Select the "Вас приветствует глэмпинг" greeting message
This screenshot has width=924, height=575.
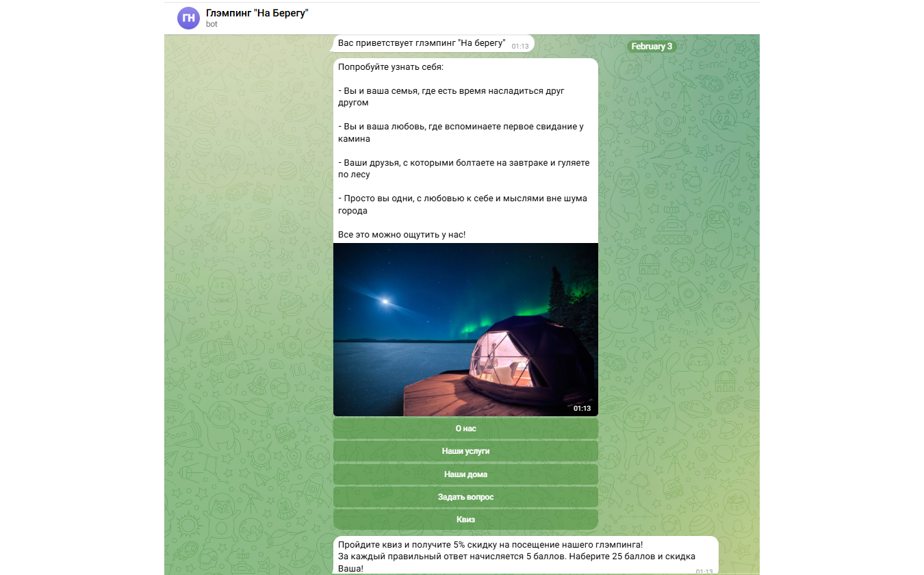click(x=421, y=44)
